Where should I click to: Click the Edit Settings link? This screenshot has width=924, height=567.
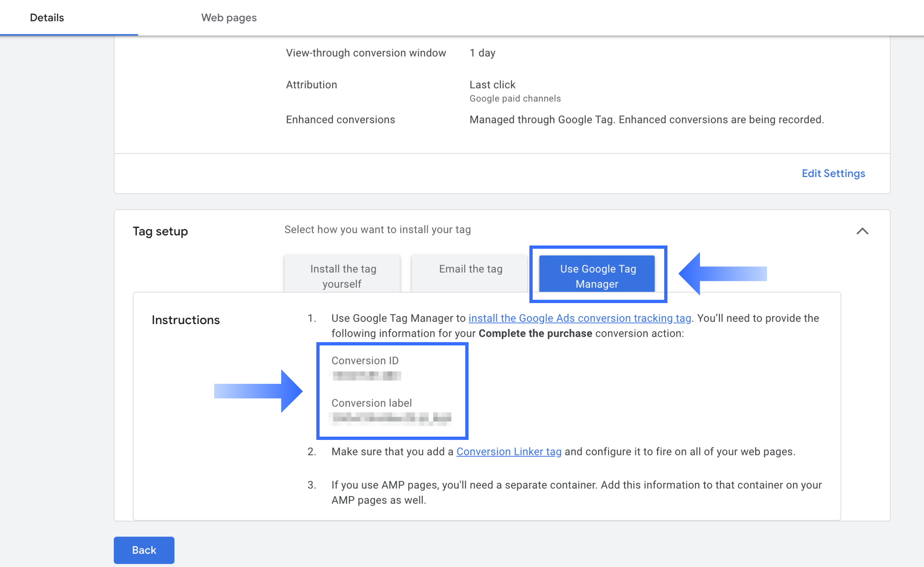pyautogui.click(x=833, y=173)
